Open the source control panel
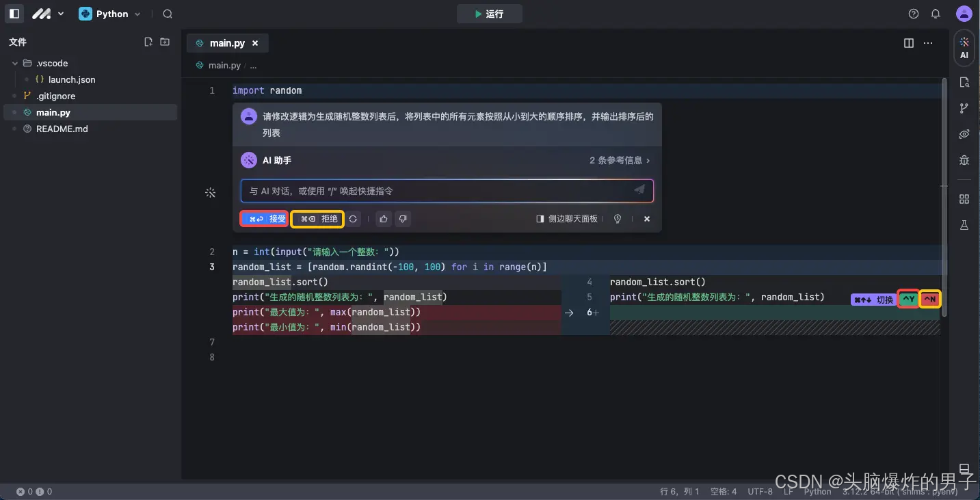 964,107
